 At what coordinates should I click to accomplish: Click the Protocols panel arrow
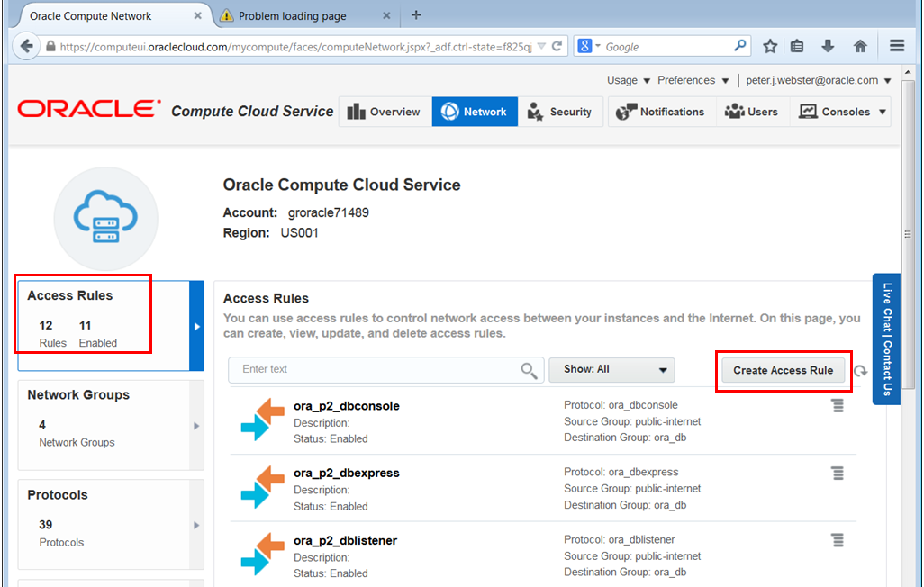(197, 525)
